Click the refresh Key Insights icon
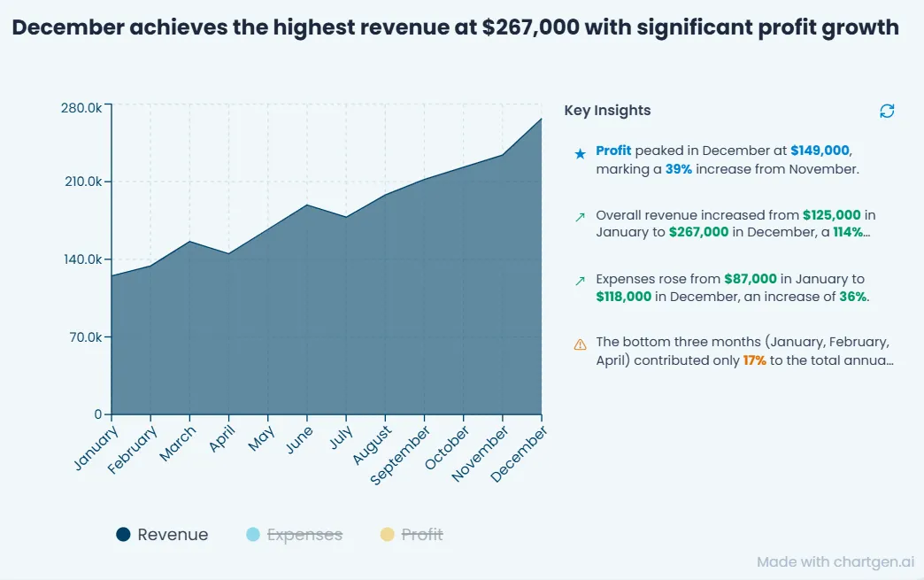 887,111
